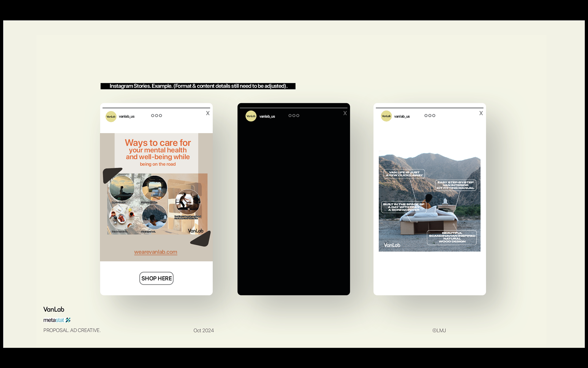Click the VanLab avatar in the first story

tap(111, 117)
